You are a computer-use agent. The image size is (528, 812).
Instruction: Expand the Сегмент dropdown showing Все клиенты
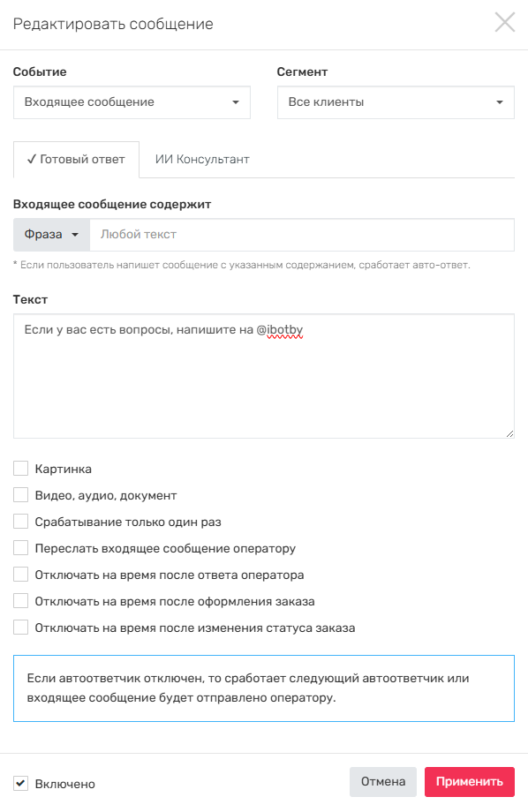[499, 102]
